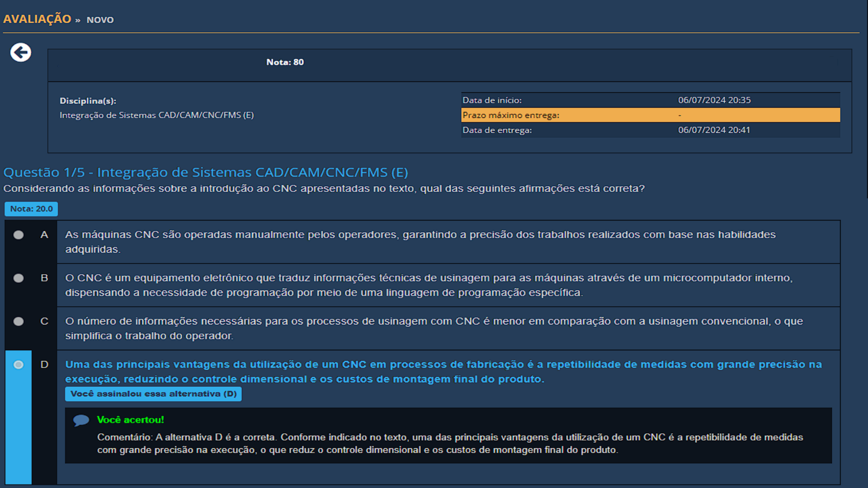Select radio button for alternative B

click(19, 278)
